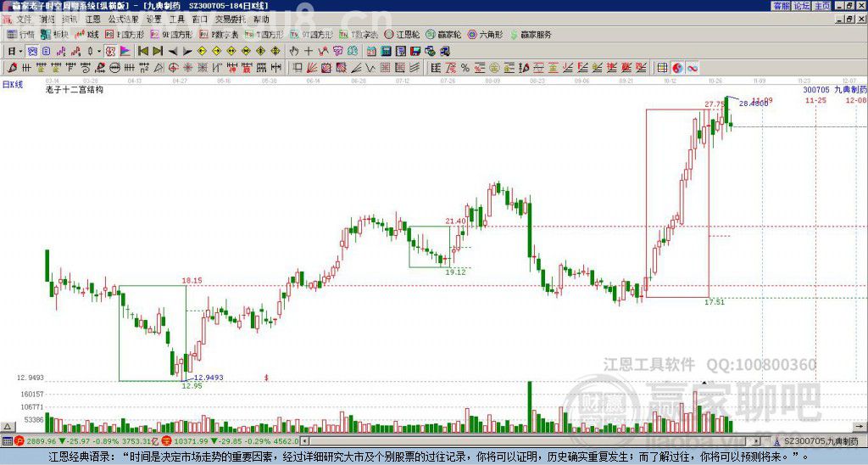Open the 板块 sector view
The width and height of the screenshot is (868, 465).
(x=54, y=34)
